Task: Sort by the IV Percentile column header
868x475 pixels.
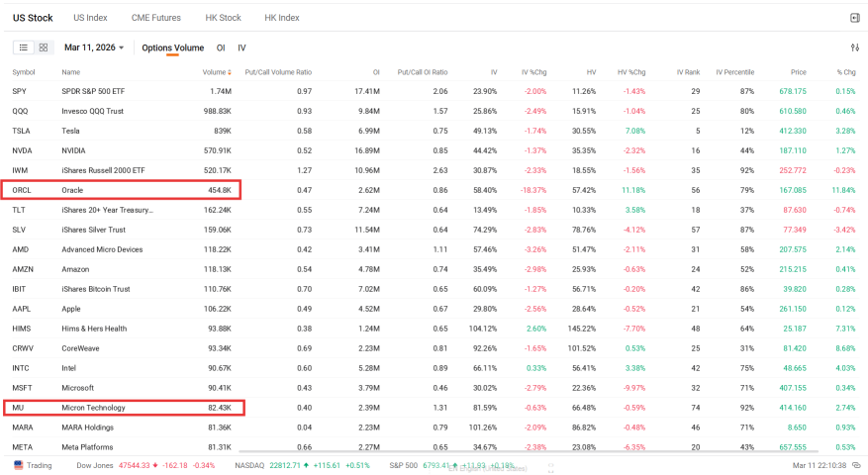Action: [x=735, y=72]
